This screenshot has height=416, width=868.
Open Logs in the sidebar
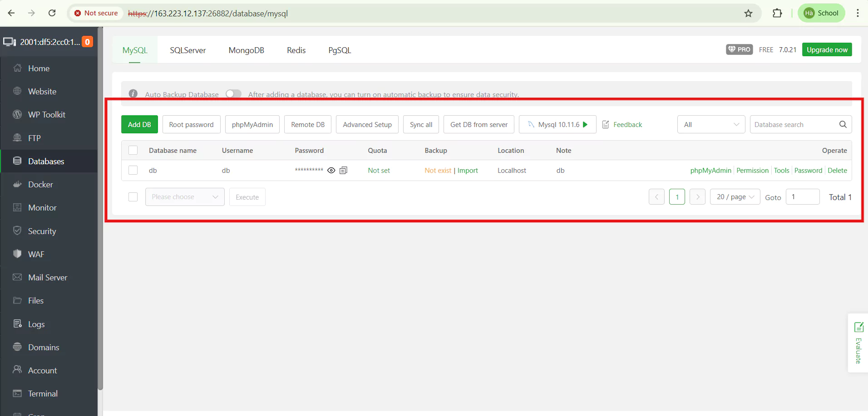point(49,324)
